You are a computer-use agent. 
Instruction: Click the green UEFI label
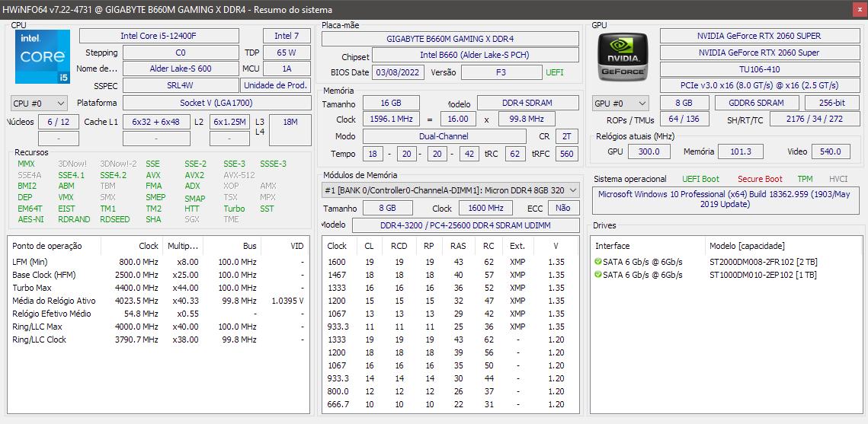pyautogui.click(x=555, y=72)
